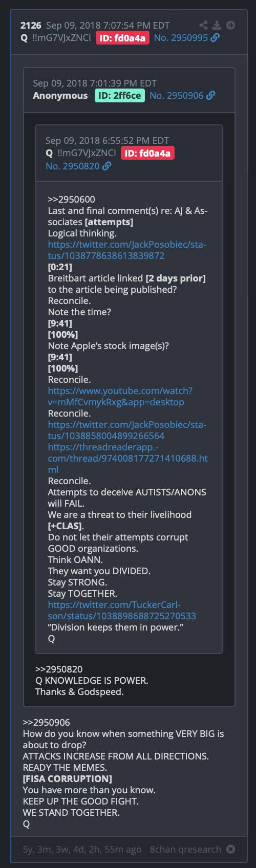Open post No. 2950906 link
Image resolution: width=256 pixels, height=868 pixels.
coord(177,96)
